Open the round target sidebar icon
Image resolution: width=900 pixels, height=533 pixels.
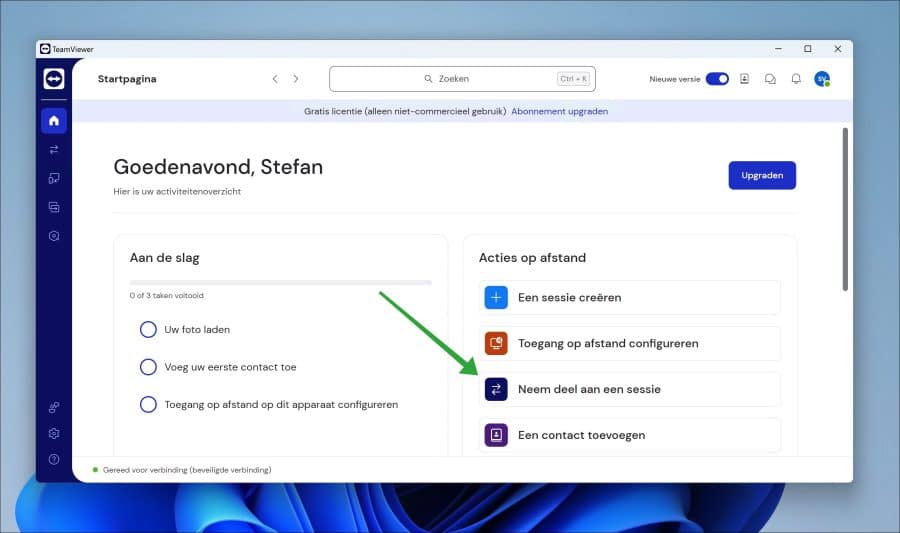(54, 236)
